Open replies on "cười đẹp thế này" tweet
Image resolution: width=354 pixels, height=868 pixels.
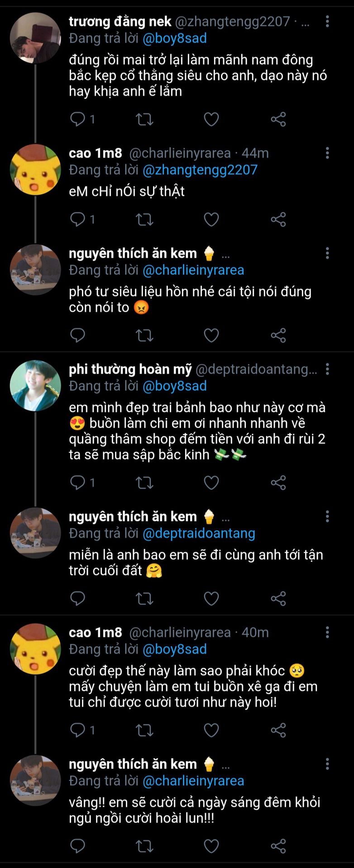coord(78,730)
